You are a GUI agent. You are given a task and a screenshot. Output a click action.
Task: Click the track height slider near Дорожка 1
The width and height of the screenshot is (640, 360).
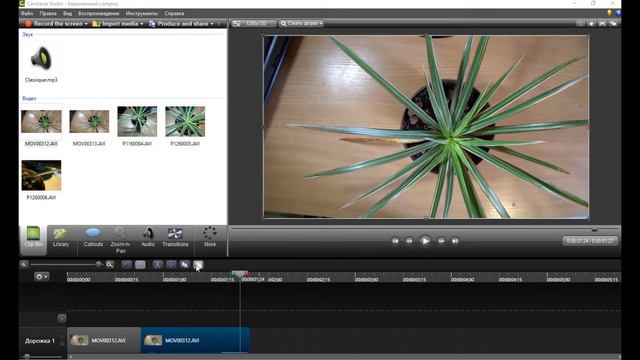(x=27, y=356)
